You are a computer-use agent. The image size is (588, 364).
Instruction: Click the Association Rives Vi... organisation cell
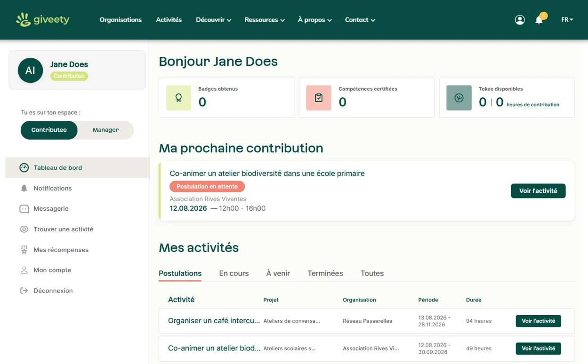(371, 348)
